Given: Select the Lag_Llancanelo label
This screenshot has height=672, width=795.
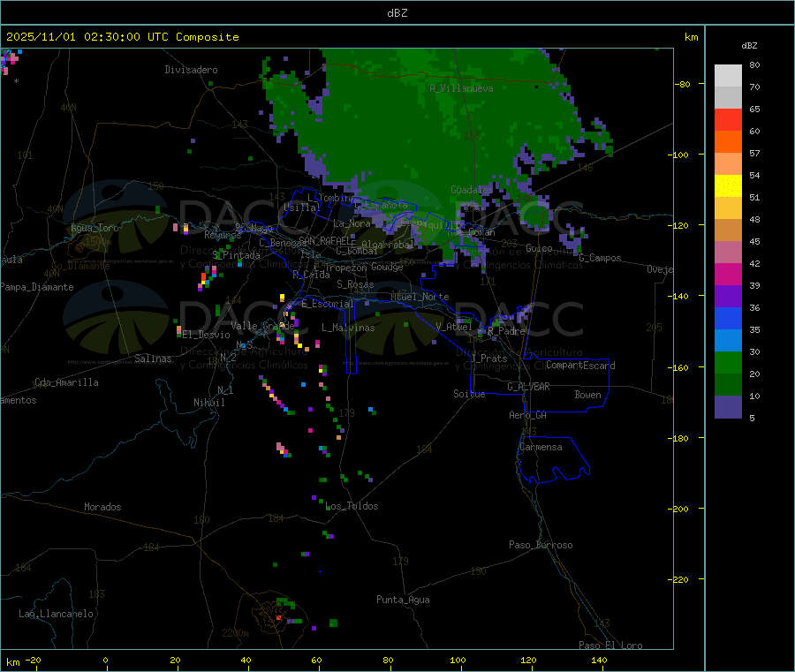Looking at the screenshot, I should (x=57, y=613).
